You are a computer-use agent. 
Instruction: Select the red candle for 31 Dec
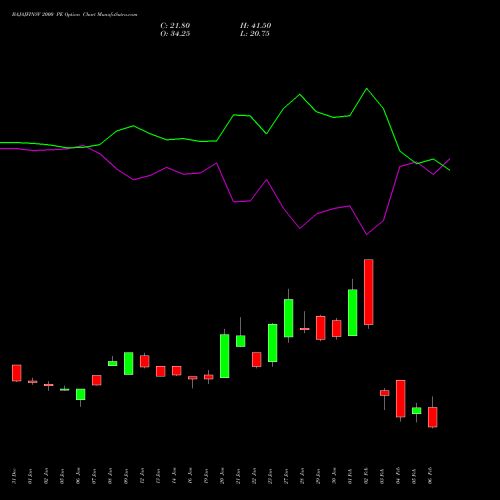click(x=17, y=373)
